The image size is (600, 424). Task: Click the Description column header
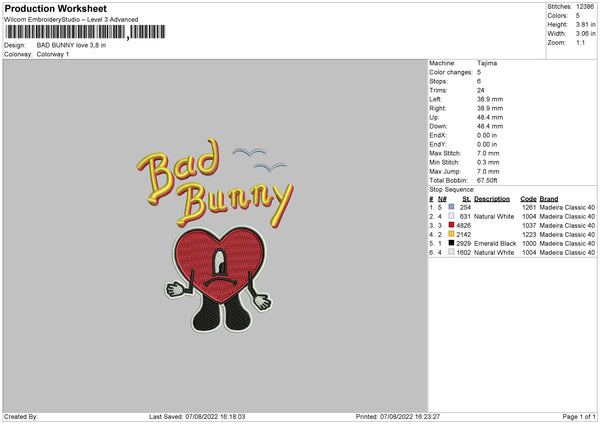(x=492, y=199)
